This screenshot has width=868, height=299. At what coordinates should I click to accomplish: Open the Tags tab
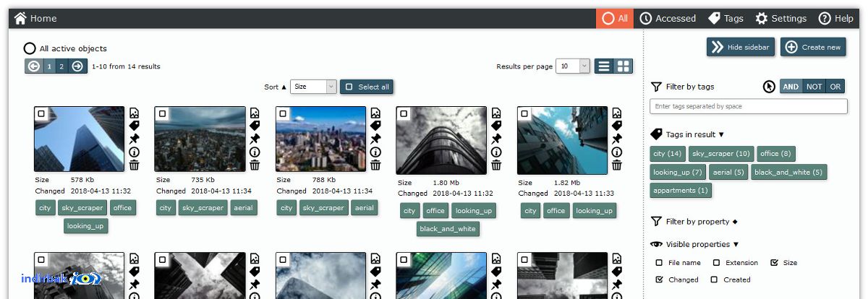tap(726, 19)
